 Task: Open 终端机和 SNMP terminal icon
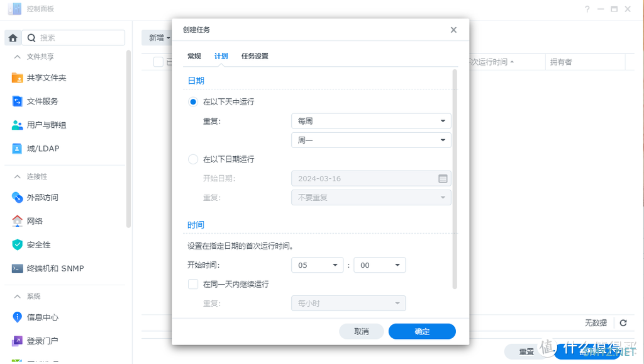click(17, 268)
